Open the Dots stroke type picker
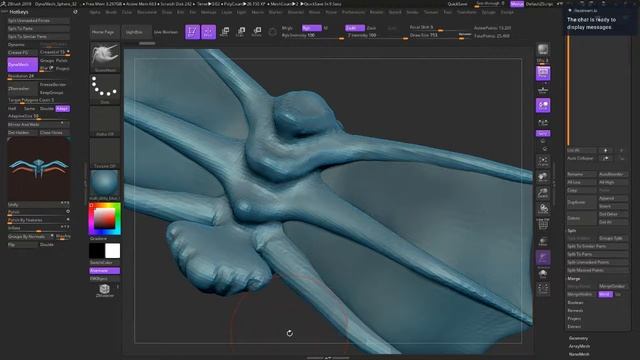640x360 pixels. click(105, 89)
